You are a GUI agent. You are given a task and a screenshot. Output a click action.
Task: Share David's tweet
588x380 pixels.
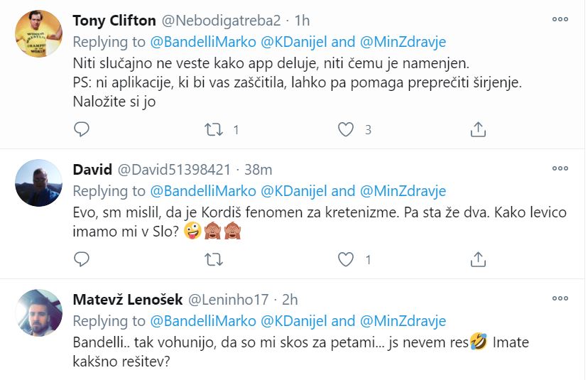point(478,260)
